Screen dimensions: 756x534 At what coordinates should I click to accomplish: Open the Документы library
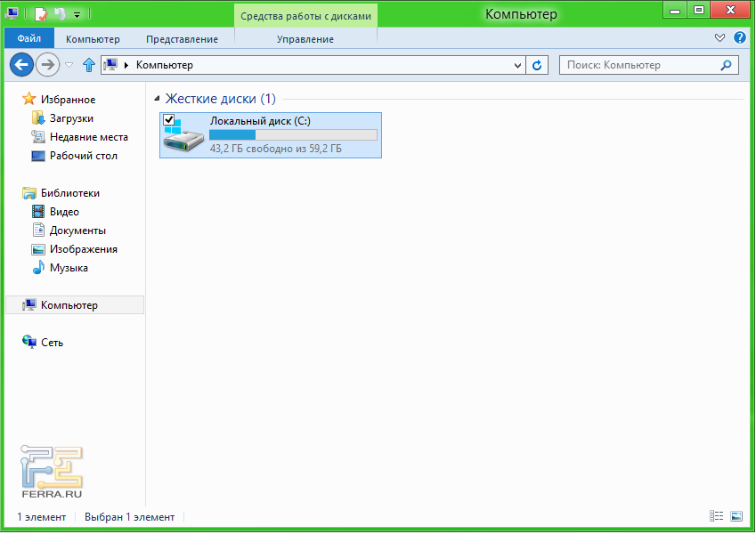(77, 231)
